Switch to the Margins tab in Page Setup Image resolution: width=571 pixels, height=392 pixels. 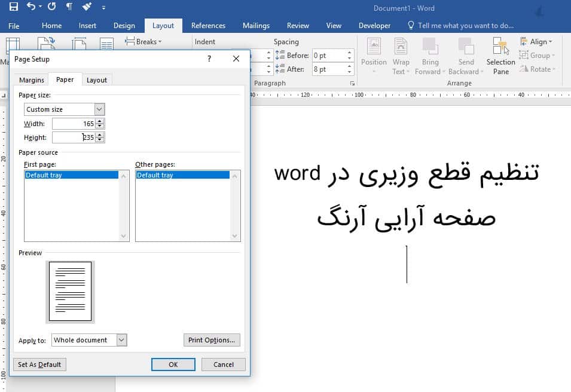point(30,79)
